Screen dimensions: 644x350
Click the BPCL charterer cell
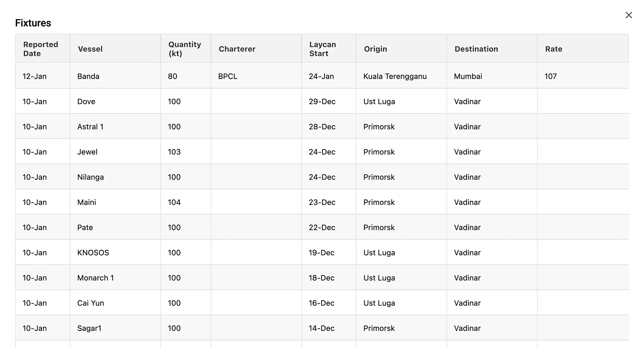point(228,76)
